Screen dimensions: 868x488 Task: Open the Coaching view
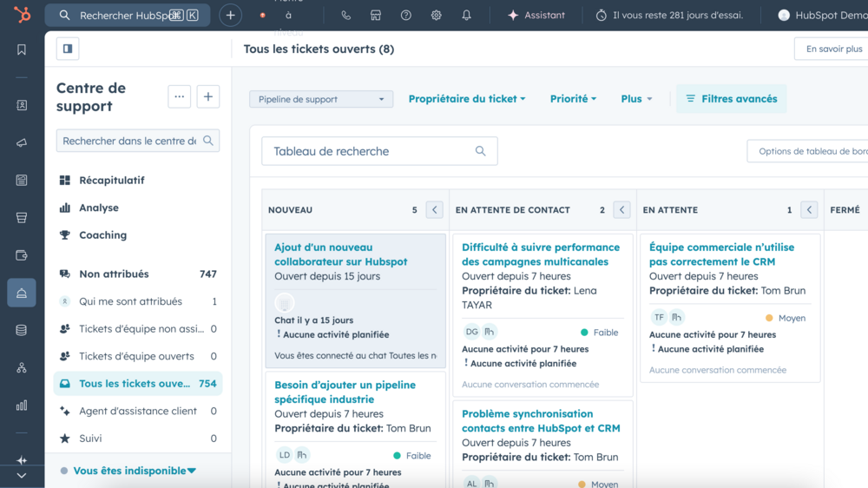[102, 234]
